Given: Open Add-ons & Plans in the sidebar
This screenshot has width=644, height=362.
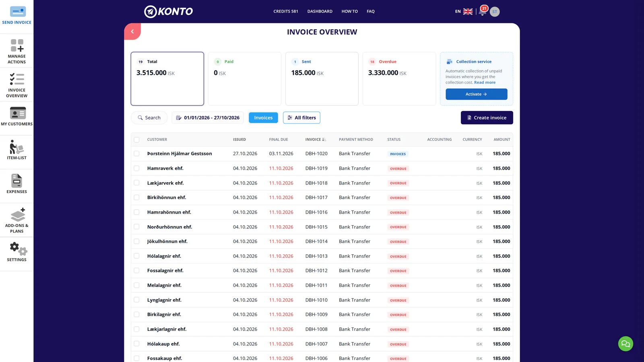Looking at the screenshot, I should (x=17, y=220).
